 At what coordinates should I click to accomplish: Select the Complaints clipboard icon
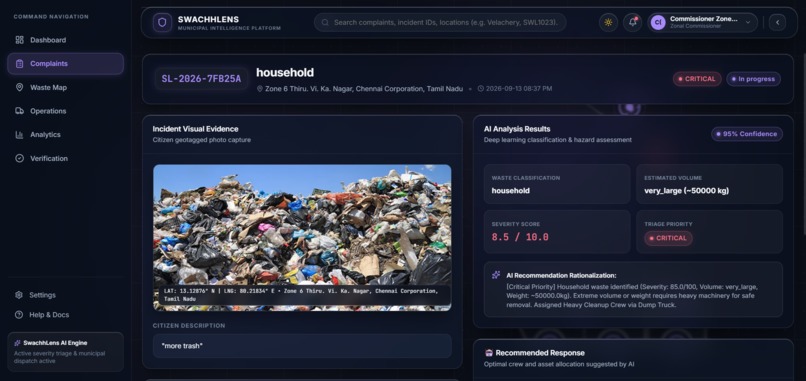(x=20, y=64)
